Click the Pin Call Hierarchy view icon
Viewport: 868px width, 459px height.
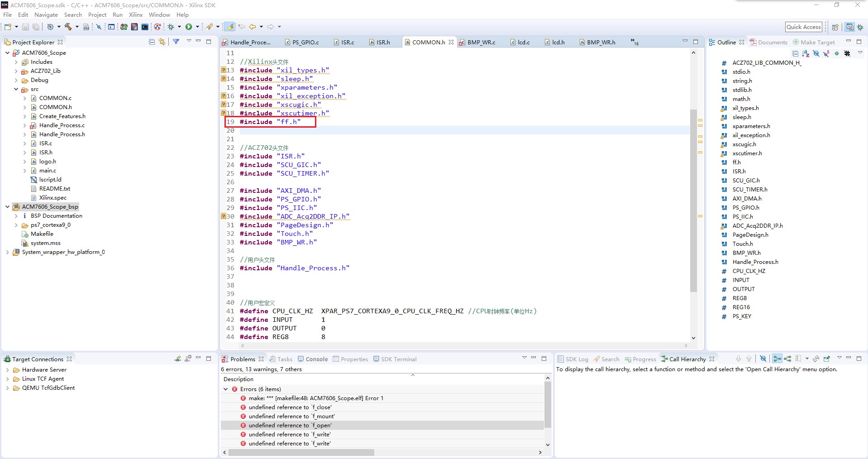coord(827,359)
